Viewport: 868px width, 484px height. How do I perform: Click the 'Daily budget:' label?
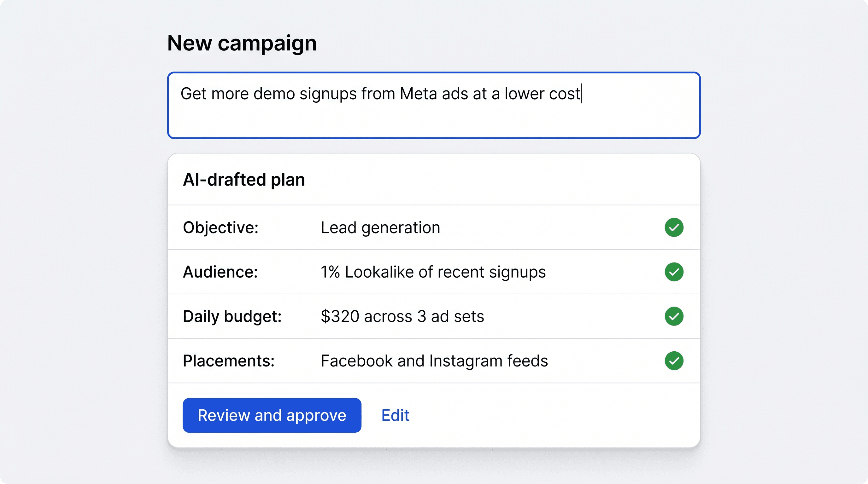point(232,316)
